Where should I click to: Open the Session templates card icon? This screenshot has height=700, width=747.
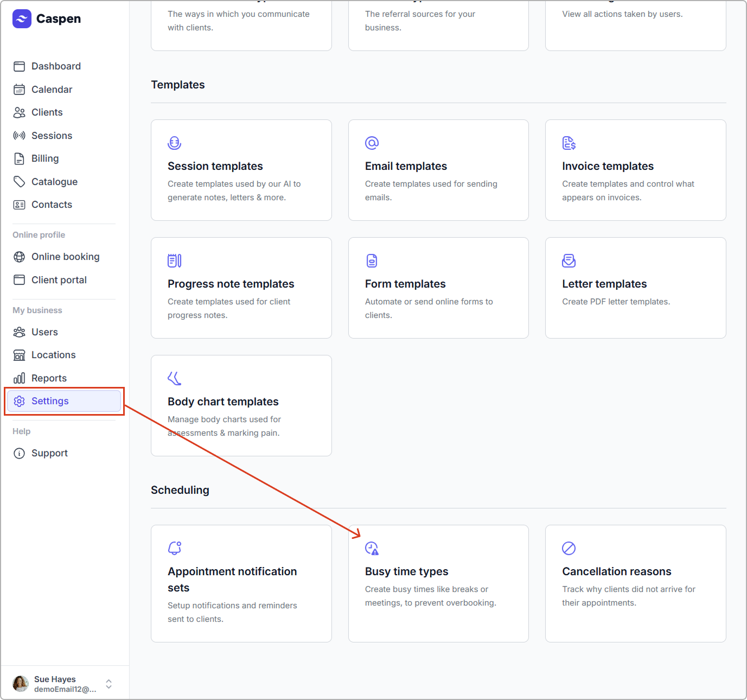(174, 143)
